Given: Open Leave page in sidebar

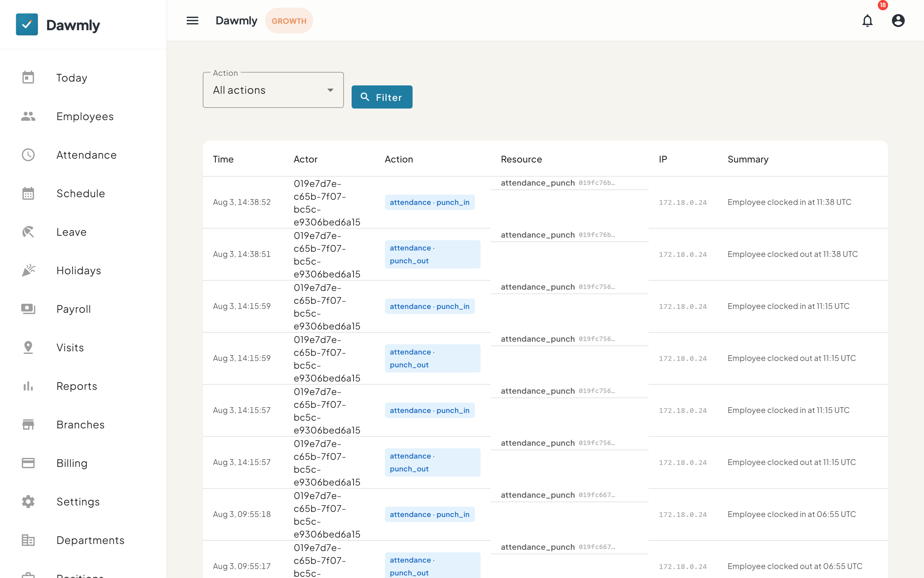Looking at the screenshot, I should click(x=72, y=232).
